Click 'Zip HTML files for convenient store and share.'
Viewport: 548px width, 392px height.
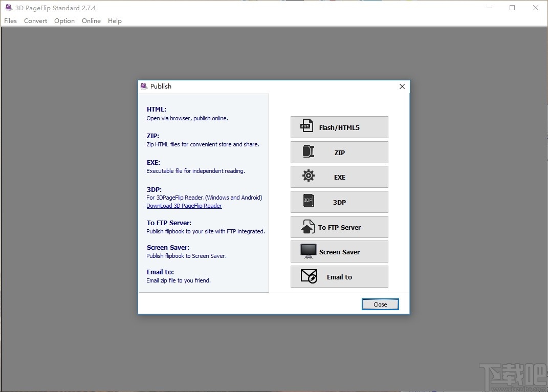tap(203, 144)
